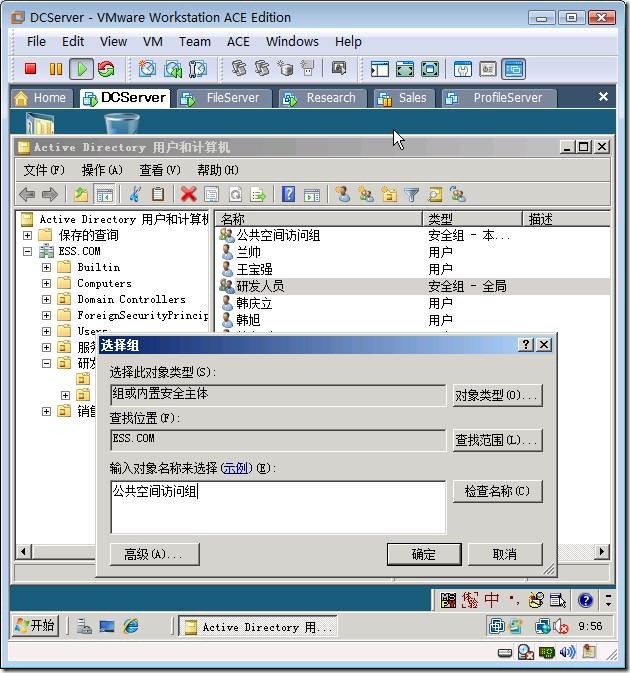
Task: Click the 类型 column header
Action: (472, 219)
